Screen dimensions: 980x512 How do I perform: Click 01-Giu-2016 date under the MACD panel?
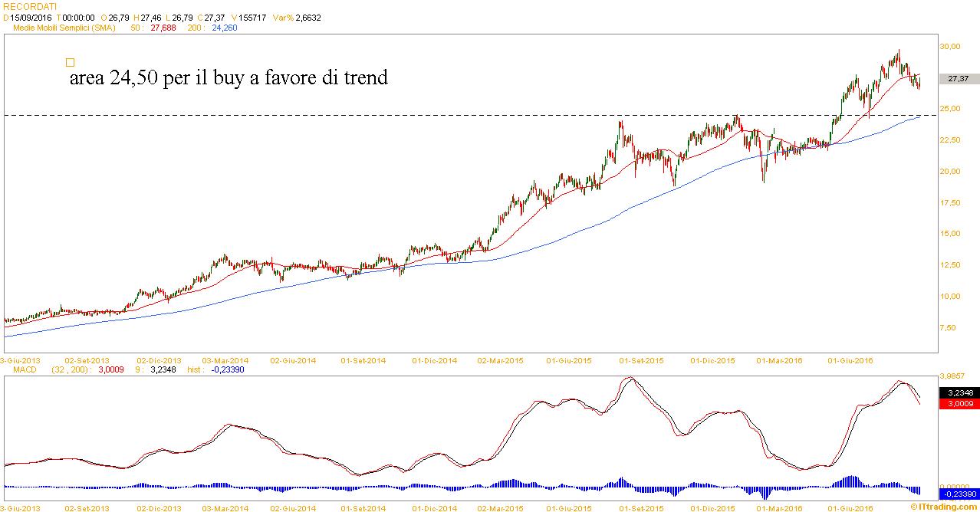[x=851, y=507]
